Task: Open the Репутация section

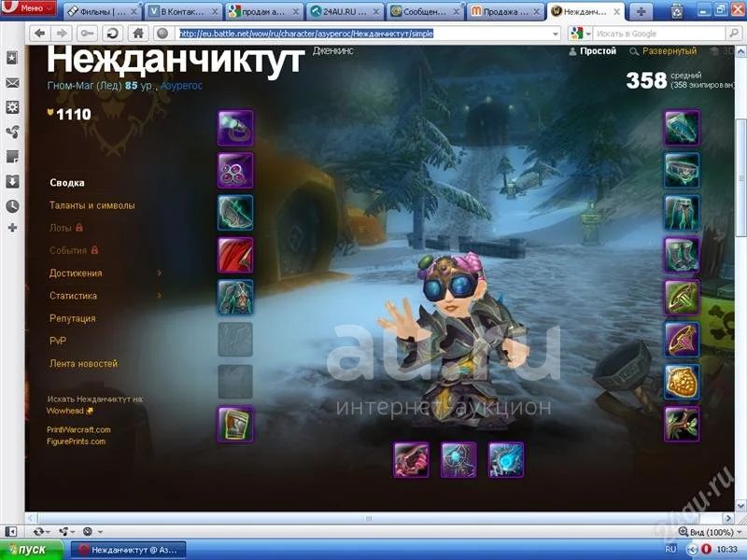Action: point(73,318)
